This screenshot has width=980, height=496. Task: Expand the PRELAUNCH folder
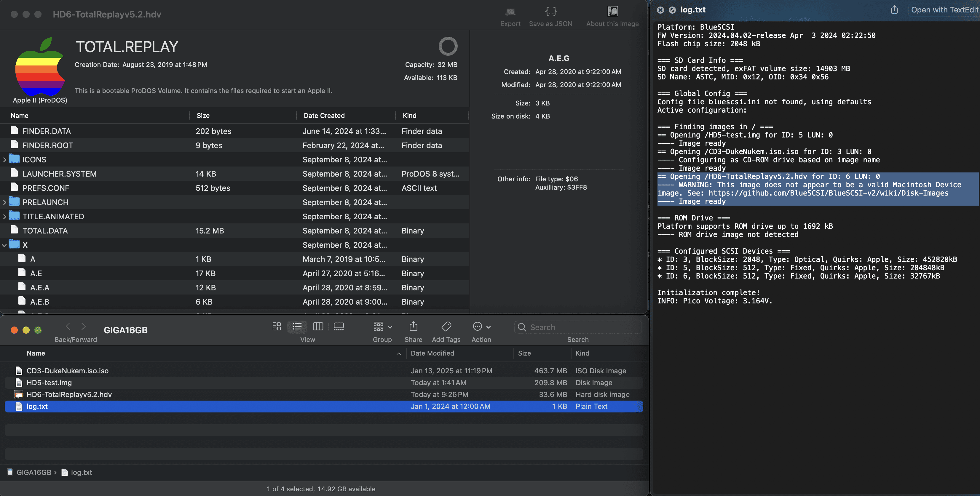pos(4,202)
